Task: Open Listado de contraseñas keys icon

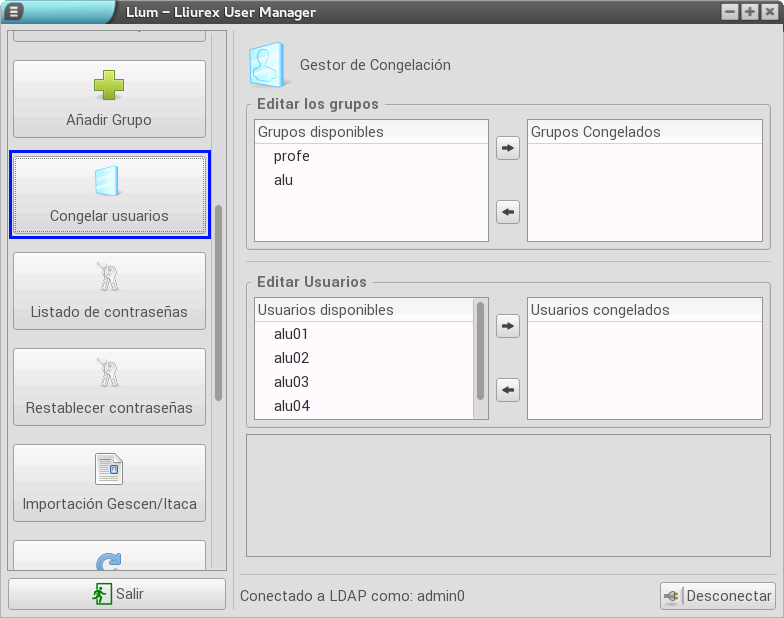Action: point(109,277)
